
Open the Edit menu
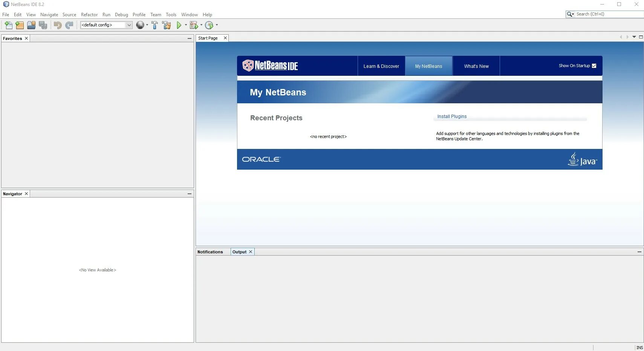point(18,15)
